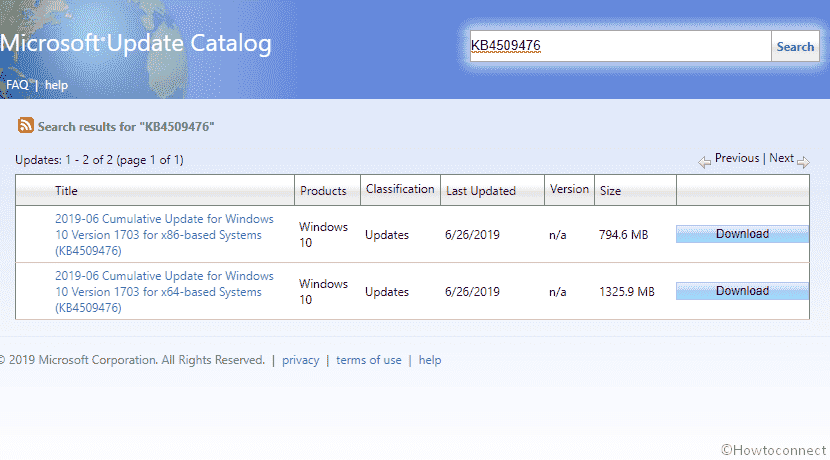This screenshot has width=830, height=460.
Task: Click the Previous page arrow icon
Action: 705,162
